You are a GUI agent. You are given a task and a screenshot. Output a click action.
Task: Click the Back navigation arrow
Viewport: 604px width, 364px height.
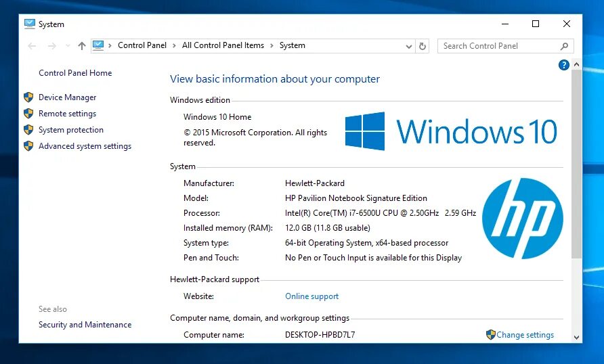(x=32, y=46)
